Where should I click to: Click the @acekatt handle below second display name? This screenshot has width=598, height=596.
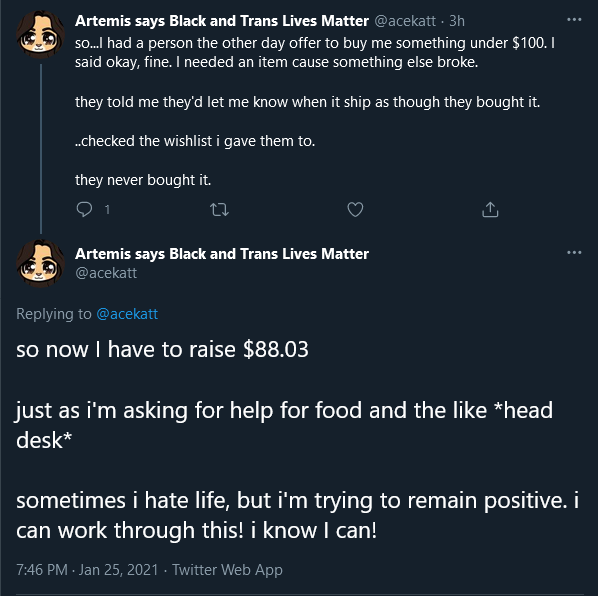coord(106,273)
